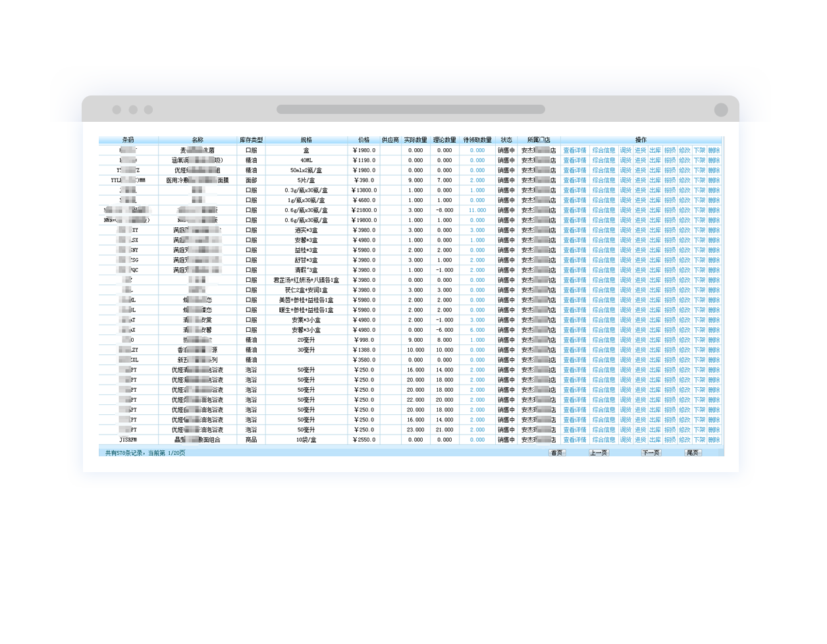Click 出库 for the 通实*3盒 item
This screenshot has width=827, height=644.
654,230
